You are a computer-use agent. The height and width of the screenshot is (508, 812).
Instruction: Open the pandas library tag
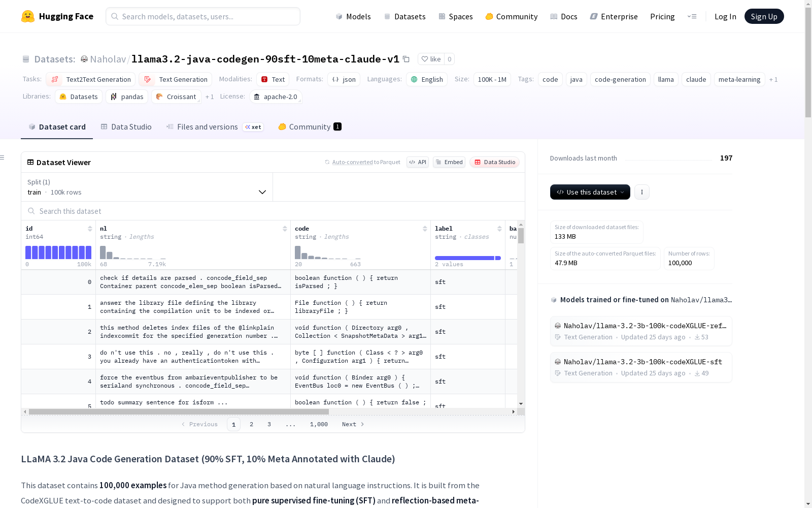(x=127, y=97)
